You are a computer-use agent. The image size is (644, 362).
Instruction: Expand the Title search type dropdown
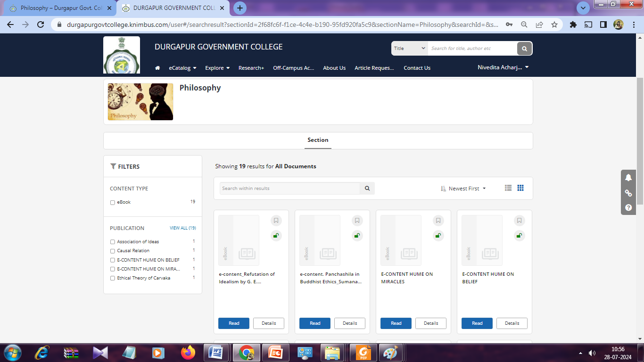click(409, 49)
